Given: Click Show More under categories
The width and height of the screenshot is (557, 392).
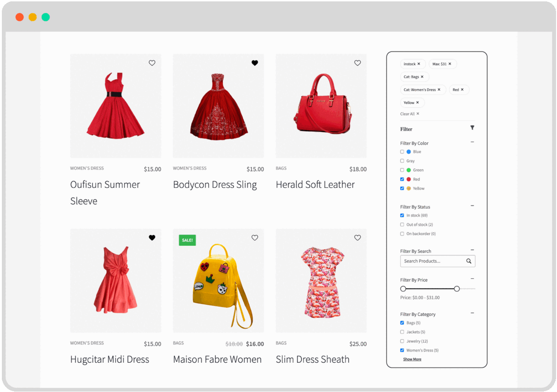Looking at the screenshot, I should pos(412,360).
